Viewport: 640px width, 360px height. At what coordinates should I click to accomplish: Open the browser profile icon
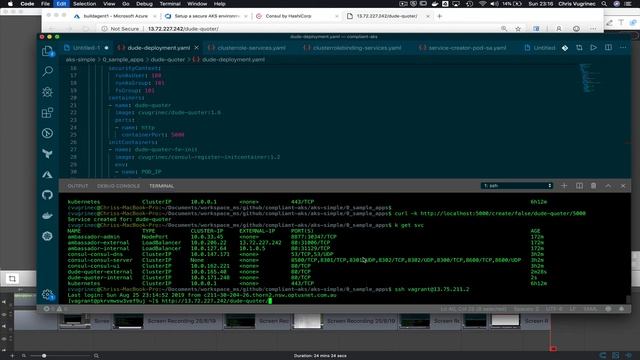[558, 29]
